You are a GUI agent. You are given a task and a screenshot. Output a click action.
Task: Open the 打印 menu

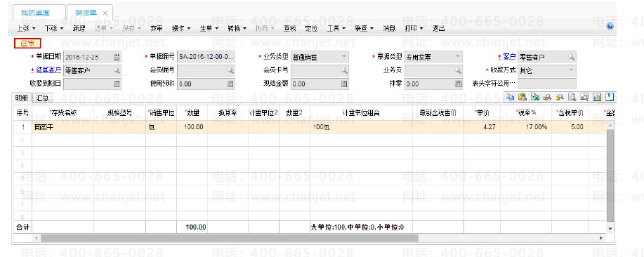[x=414, y=29]
